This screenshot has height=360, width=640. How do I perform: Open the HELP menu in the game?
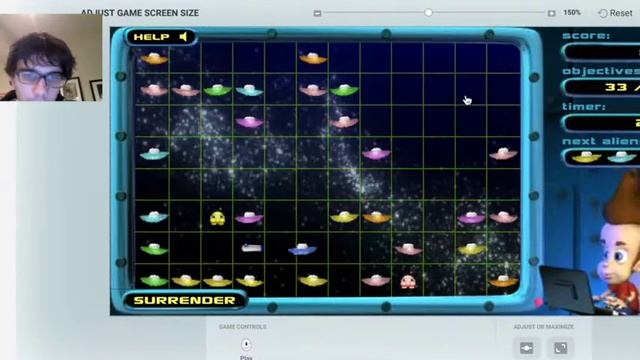151,37
